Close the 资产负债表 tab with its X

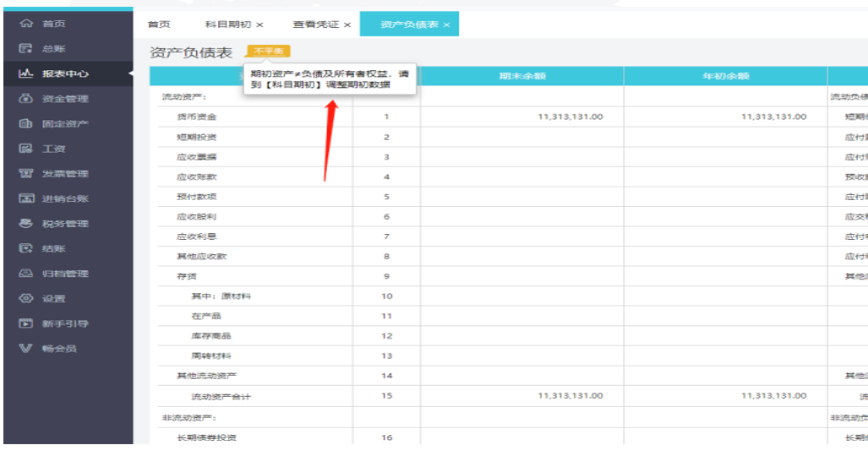[x=447, y=24]
